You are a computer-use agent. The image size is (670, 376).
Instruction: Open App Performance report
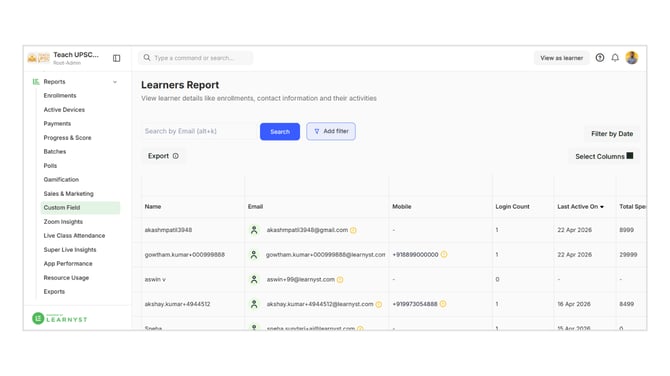68,264
